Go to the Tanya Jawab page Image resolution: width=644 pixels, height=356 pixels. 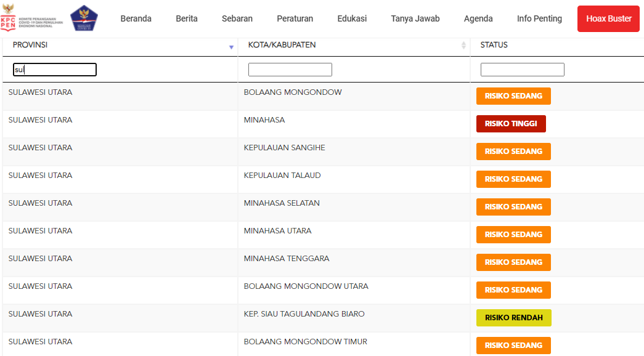415,18
